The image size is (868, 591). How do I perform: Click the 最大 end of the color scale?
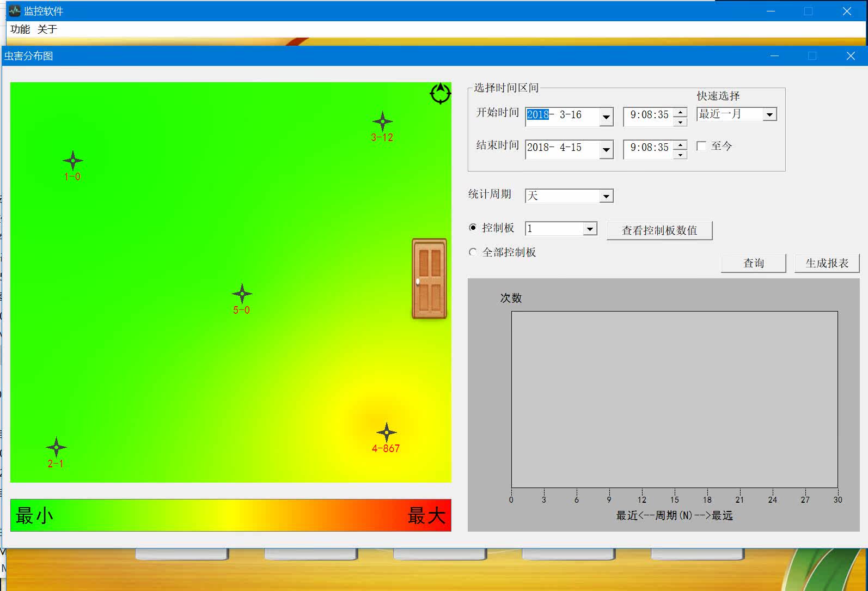[x=426, y=515]
